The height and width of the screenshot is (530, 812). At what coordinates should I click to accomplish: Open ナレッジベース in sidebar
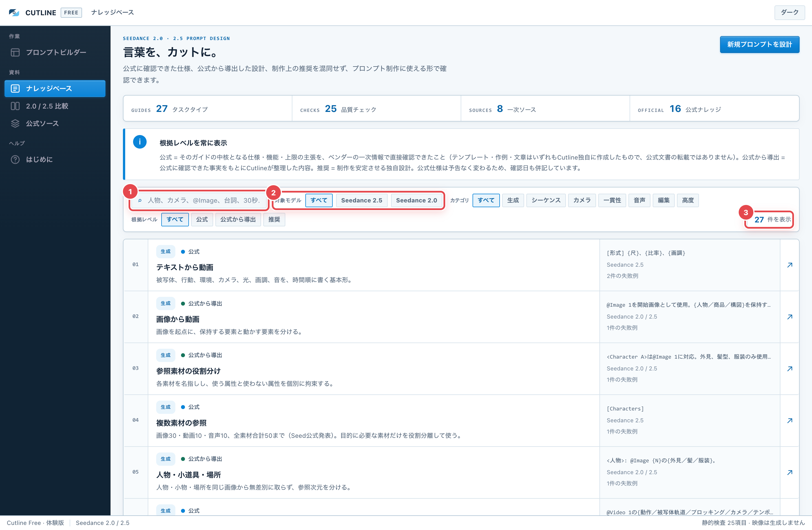pyautogui.click(x=55, y=88)
